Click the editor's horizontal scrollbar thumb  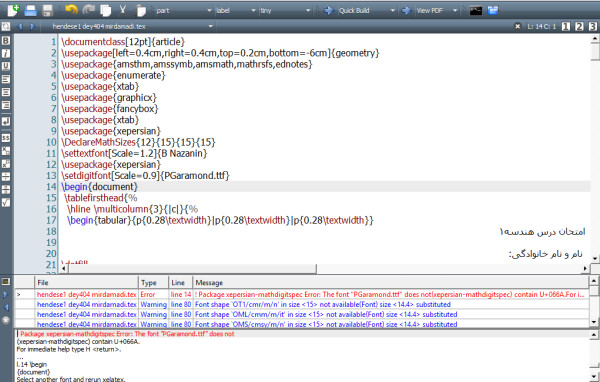pyautogui.click(x=192, y=269)
